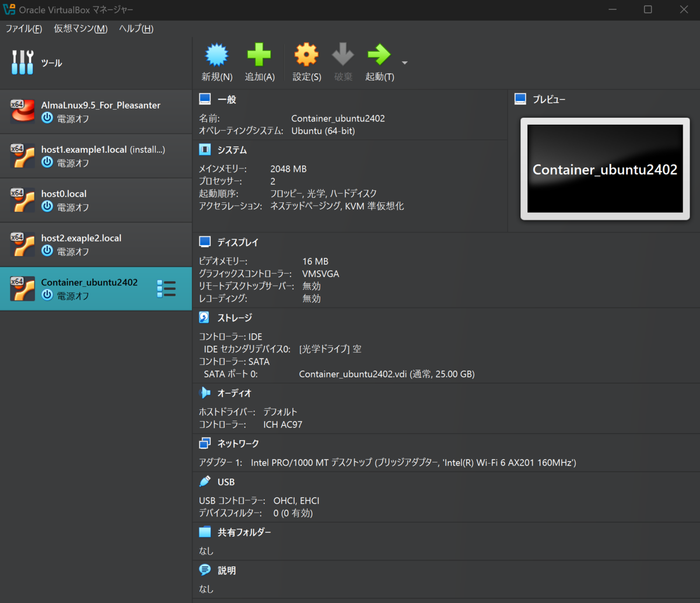Viewport: 700px width, 603px height.
Task: Click host2.exaple2.local VM OS icon
Action: [x=22, y=244]
